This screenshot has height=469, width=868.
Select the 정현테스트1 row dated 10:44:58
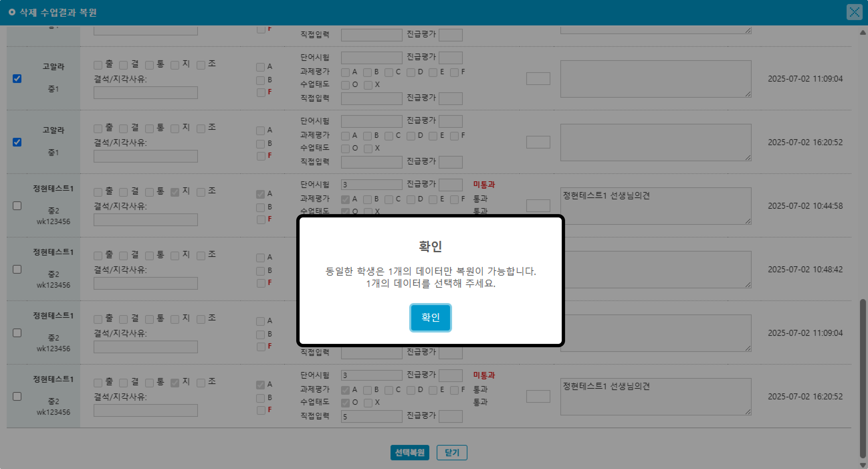[17, 206]
